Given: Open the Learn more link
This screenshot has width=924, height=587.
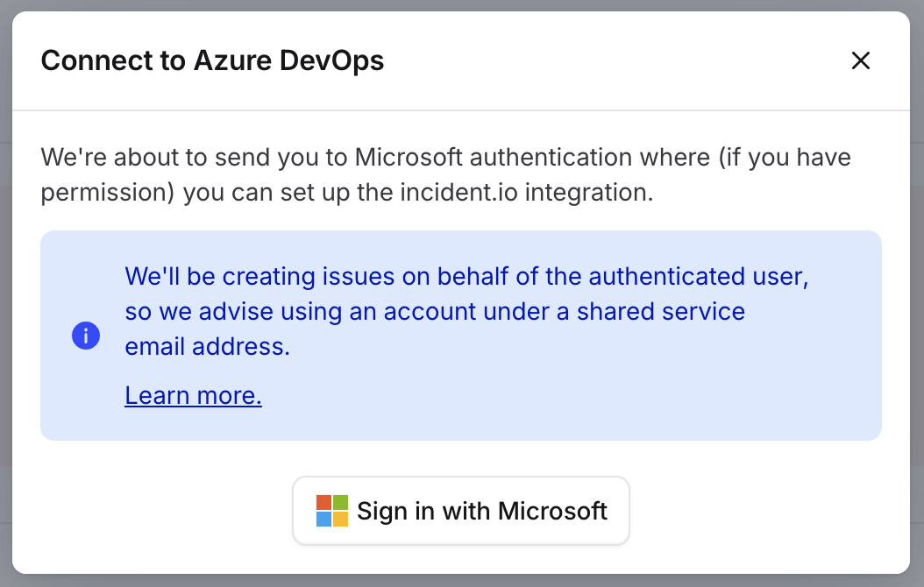Looking at the screenshot, I should click(193, 395).
